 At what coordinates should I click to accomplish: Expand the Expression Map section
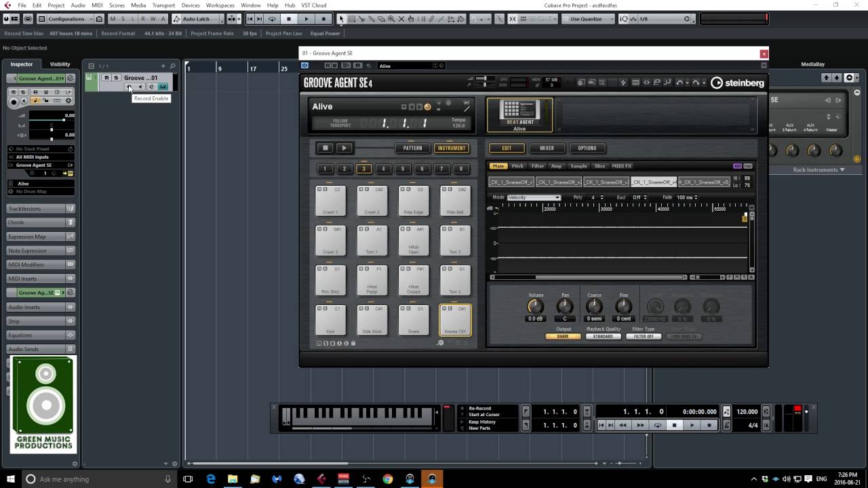[41, 237]
